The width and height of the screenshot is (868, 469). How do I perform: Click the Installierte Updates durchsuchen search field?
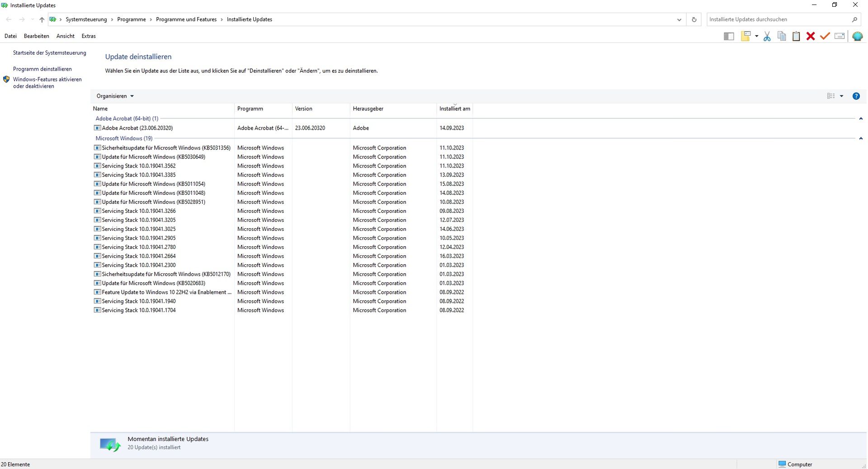tap(778, 19)
